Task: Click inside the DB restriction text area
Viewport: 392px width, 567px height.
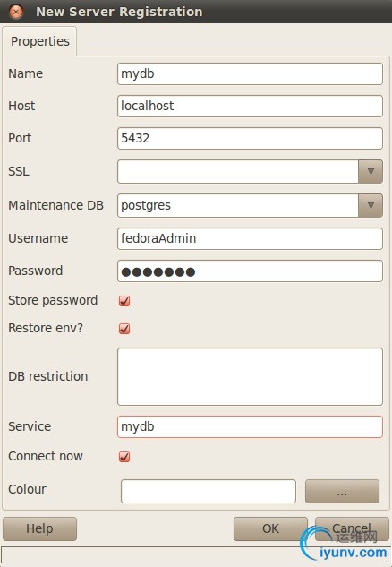Action: 250,376
